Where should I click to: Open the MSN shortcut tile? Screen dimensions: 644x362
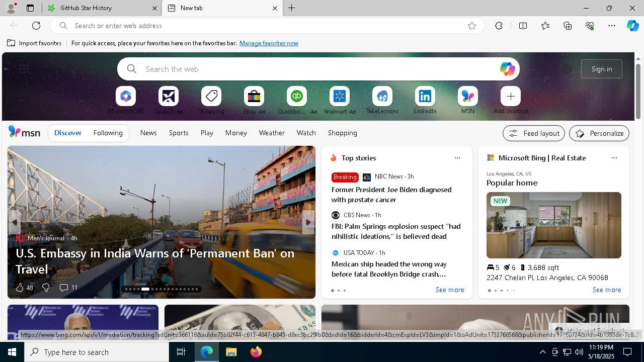tap(468, 96)
